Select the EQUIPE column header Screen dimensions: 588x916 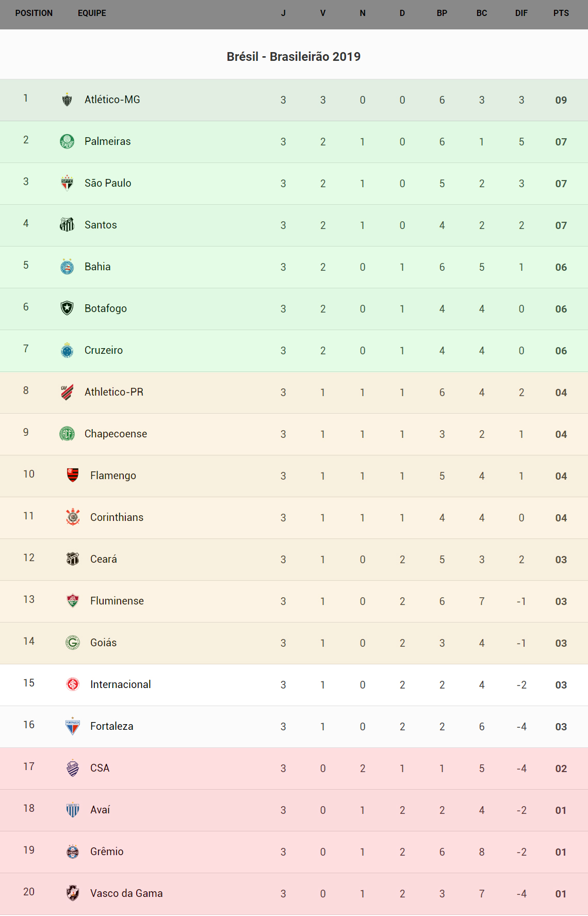tap(92, 13)
